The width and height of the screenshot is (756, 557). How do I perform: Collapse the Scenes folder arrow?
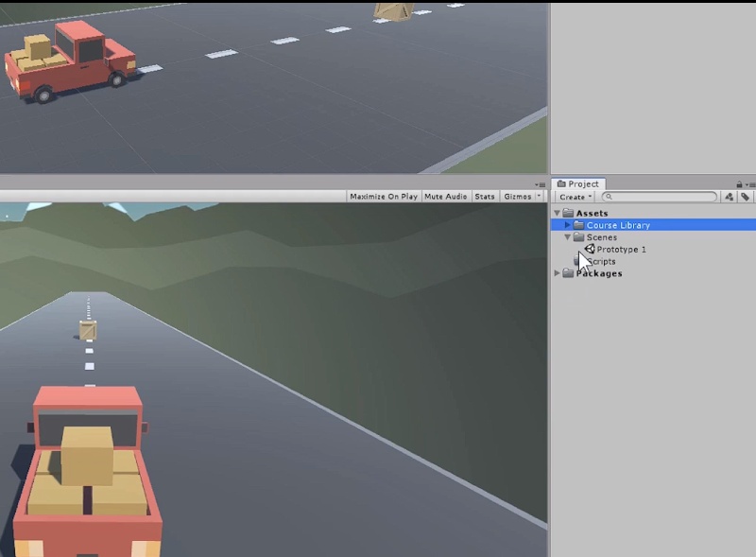pyautogui.click(x=568, y=237)
